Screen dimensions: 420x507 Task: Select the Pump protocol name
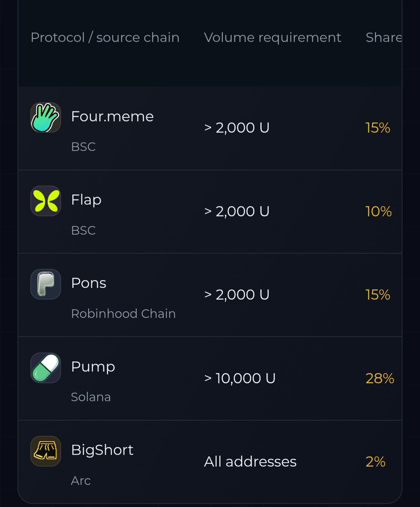[93, 367]
